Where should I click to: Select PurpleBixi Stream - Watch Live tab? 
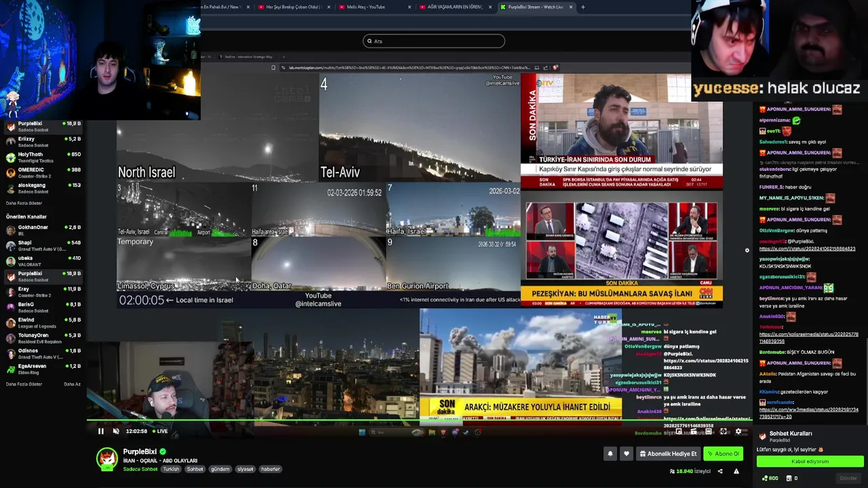pyautogui.click(x=536, y=7)
